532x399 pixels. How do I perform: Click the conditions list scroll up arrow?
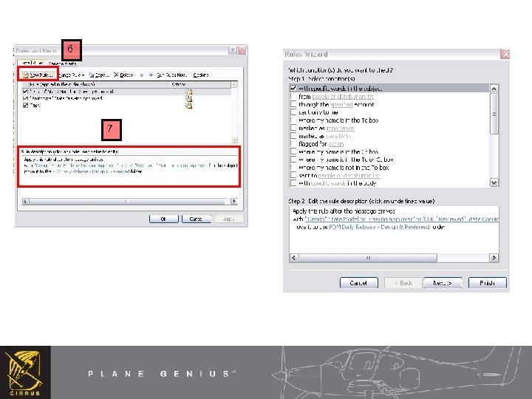(x=494, y=89)
